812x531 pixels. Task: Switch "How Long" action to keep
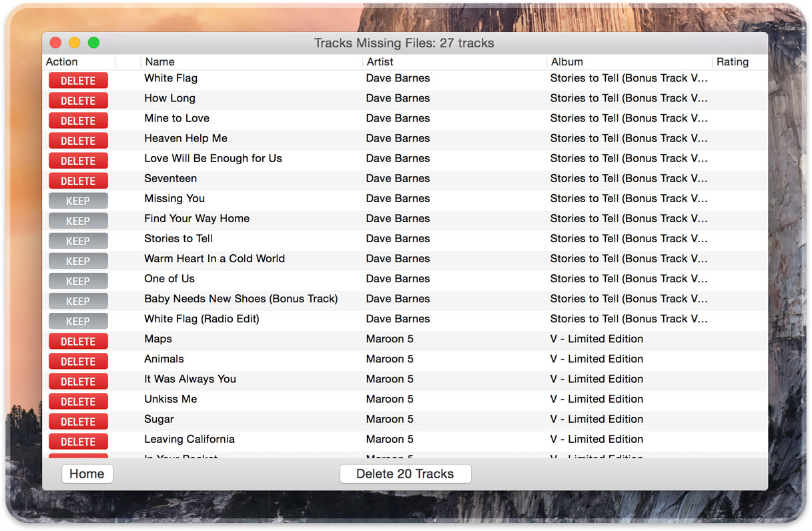tap(77, 100)
